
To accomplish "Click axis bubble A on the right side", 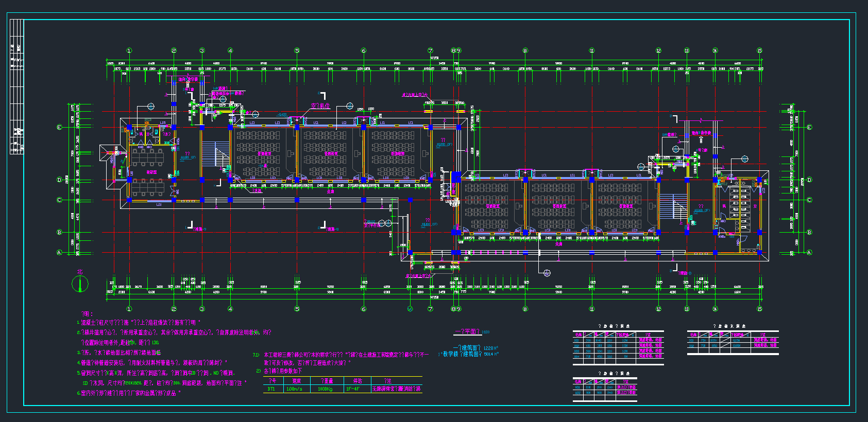I will point(809,253).
